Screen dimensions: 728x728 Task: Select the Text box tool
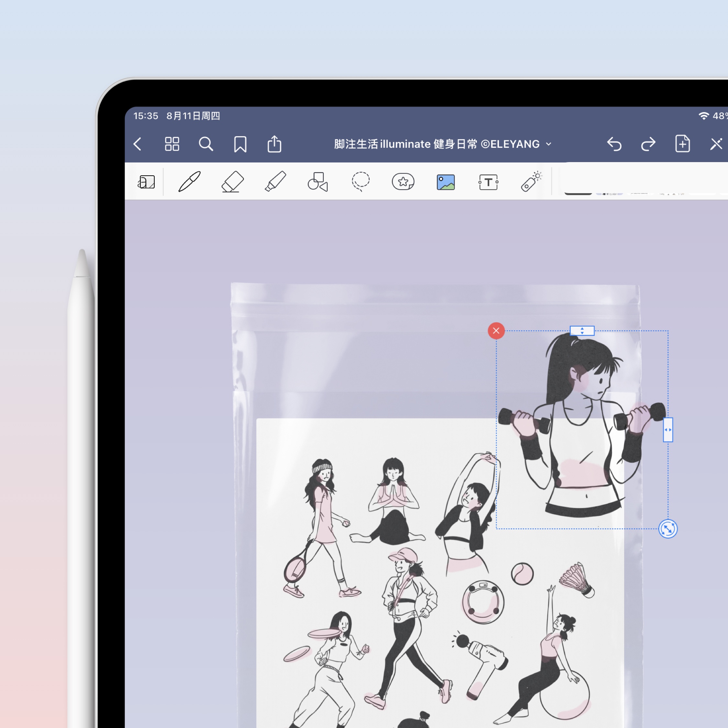488,182
